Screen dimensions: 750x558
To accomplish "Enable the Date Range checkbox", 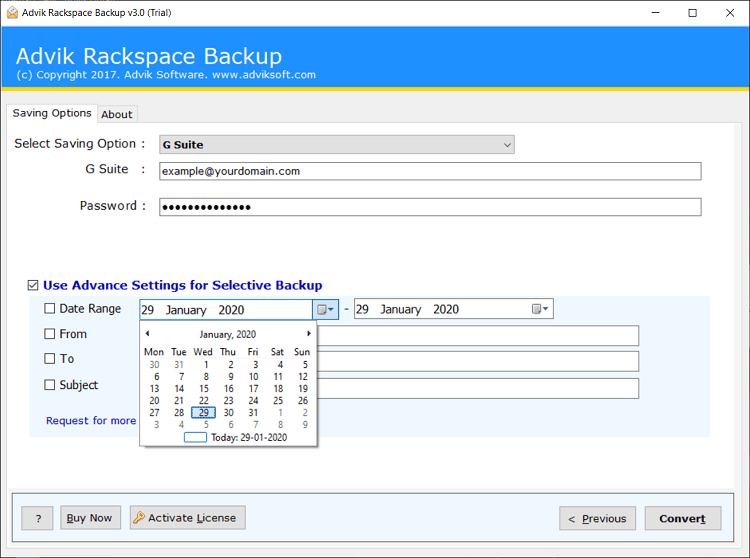I will point(49,308).
